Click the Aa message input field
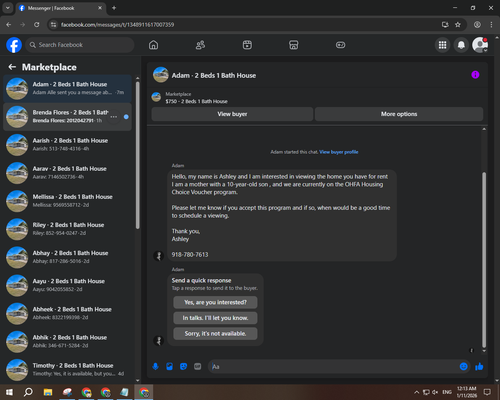 click(x=333, y=367)
